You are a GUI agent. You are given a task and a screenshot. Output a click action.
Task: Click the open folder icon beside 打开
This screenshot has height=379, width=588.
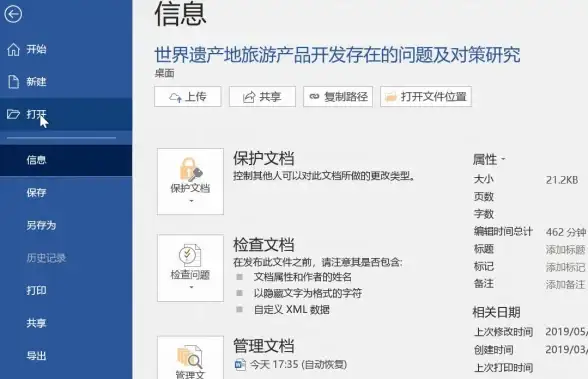tap(13, 114)
